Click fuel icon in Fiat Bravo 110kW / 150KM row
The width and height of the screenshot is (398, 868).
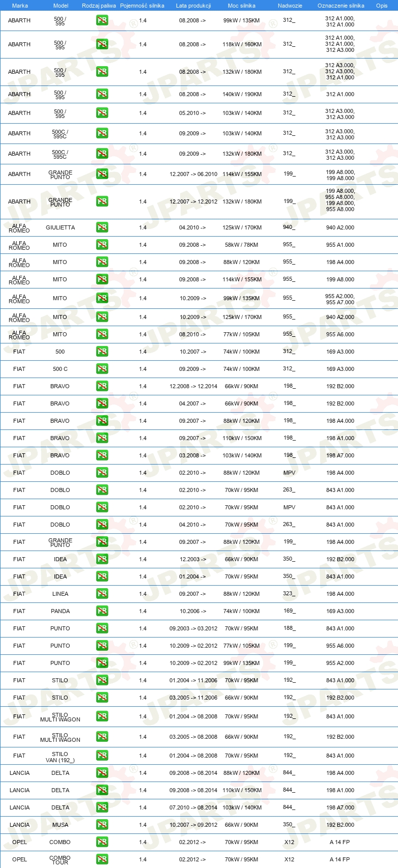tap(102, 438)
